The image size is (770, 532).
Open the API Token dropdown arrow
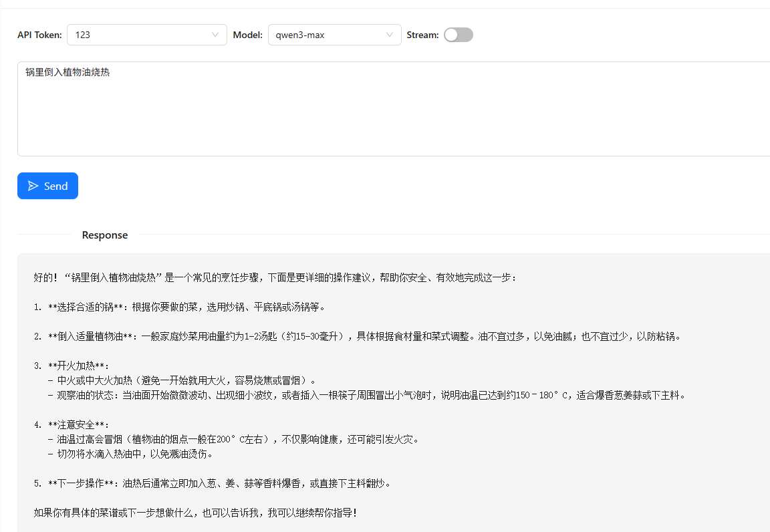(215, 35)
